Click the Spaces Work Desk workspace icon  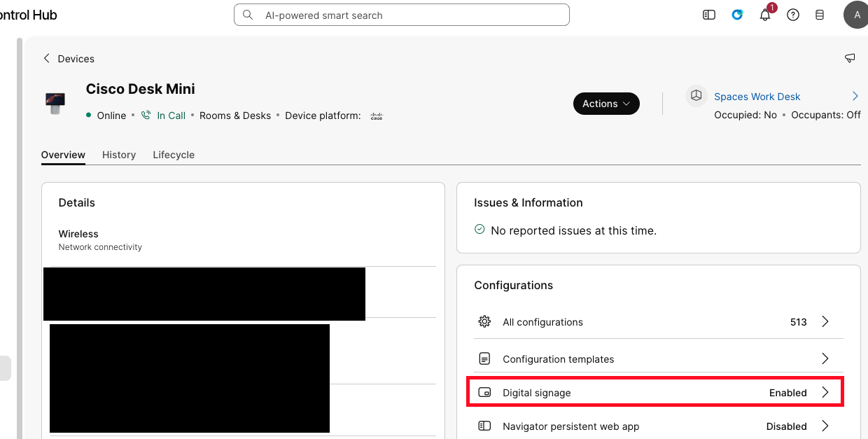point(696,96)
